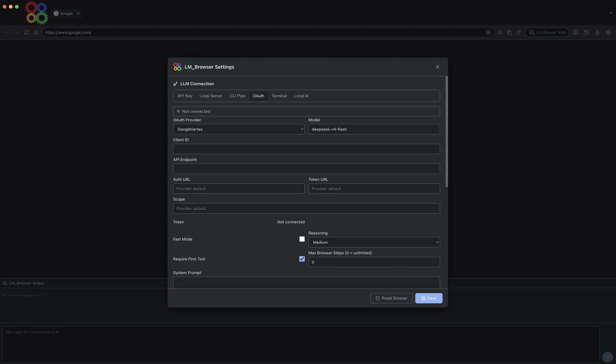The width and height of the screenshot is (616, 364).
Task: Save the settings with Save button
Action: 429,298
